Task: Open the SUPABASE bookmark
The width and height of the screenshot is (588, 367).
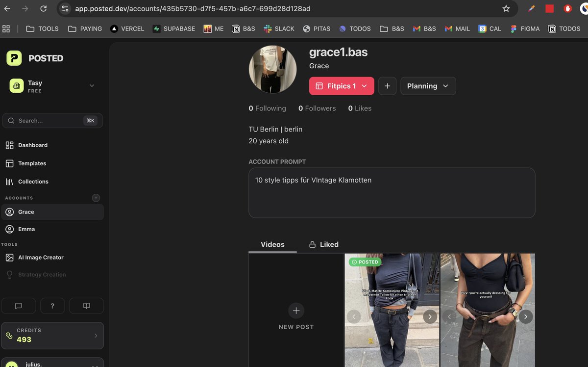Action: (x=174, y=29)
